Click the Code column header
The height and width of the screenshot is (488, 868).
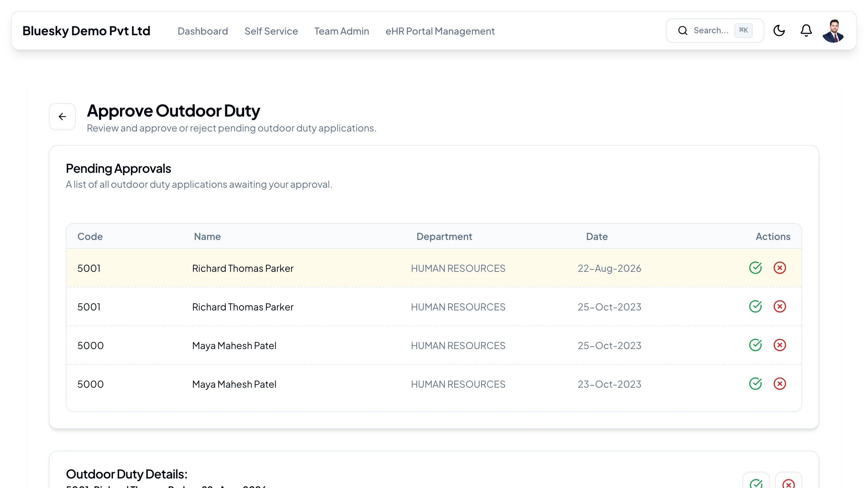(x=90, y=236)
